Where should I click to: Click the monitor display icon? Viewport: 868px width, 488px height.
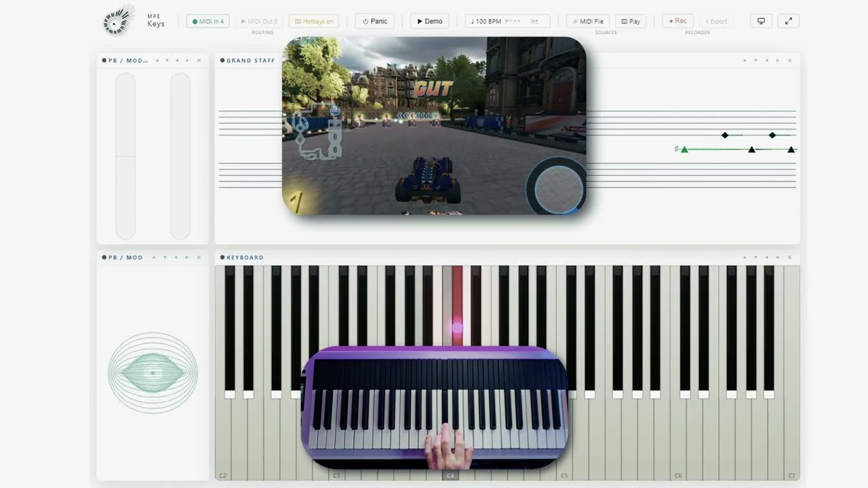pos(762,21)
